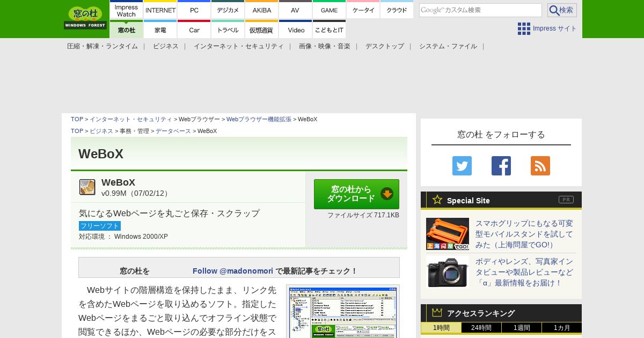644x338 pixels.
Task: Open the Video site tab
Action: click(295, 30)
